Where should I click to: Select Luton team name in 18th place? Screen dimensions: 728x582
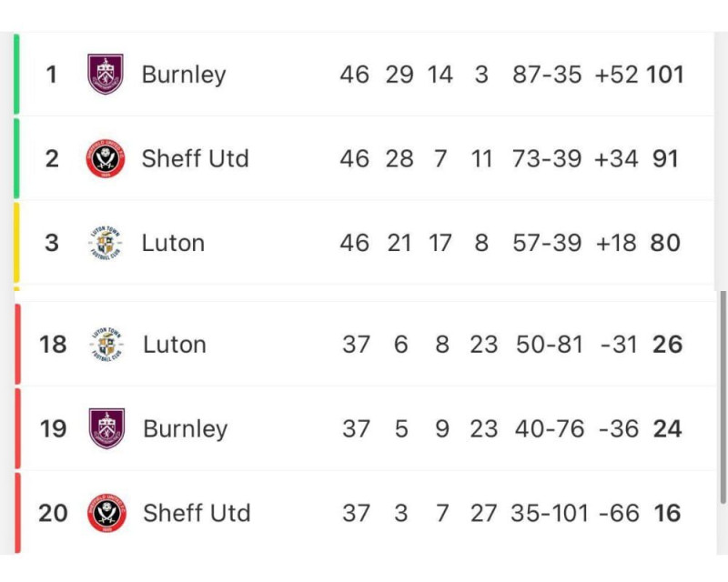tap(175, 345)
